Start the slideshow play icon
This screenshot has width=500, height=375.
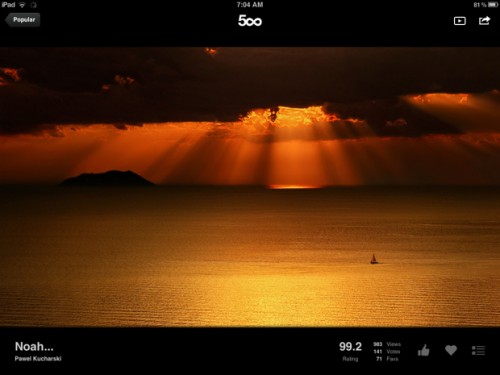(x=460, y=21)
